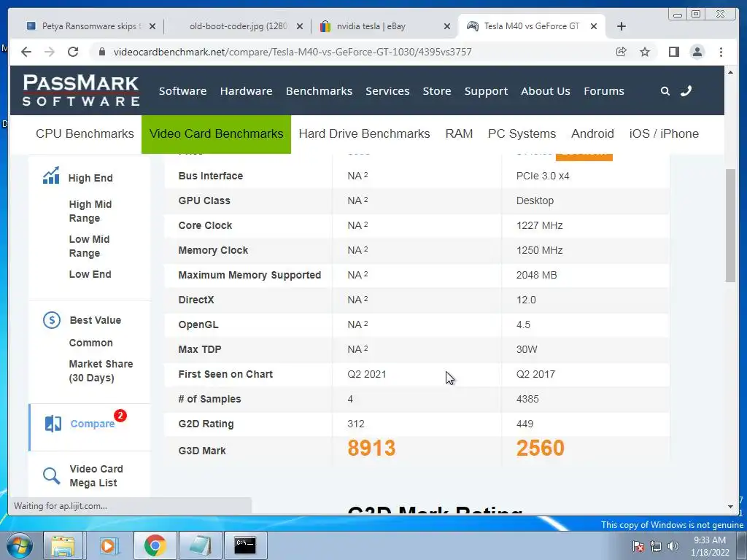Click the volume speaker tray icon
The image size is (747, 560).
click(673, 546)
